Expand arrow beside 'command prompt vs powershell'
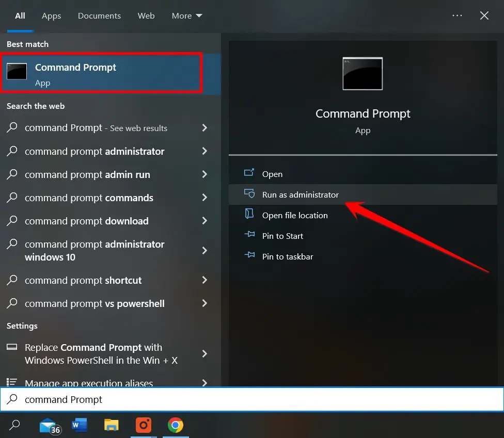This screenshot has height=438, width=504. click(204, 303)
